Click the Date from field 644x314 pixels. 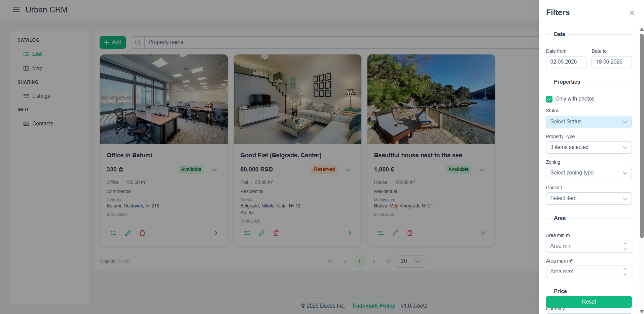tap(566, 62)
